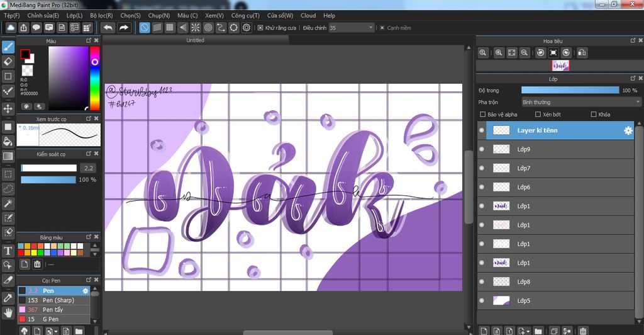Toggle the Cạnh mềm checkbox
The image size is (644, 335).
(382, 28)
